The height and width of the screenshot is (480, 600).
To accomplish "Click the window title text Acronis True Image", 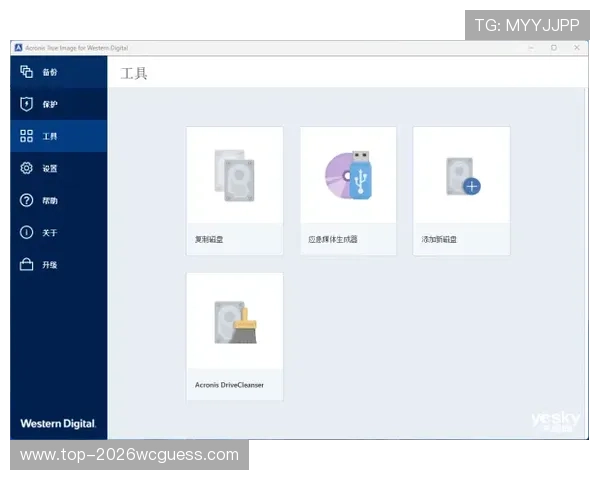I will pos(77,48).
